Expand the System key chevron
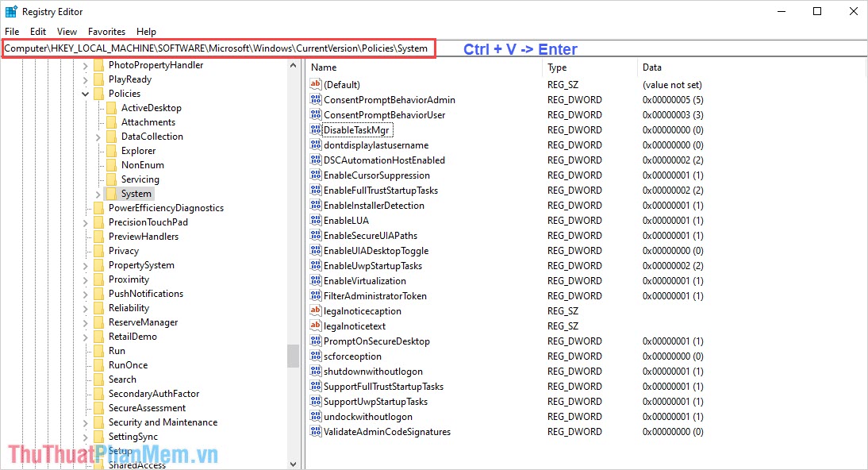Viewport: 868px width, 470px height. [x=98, y=193]
